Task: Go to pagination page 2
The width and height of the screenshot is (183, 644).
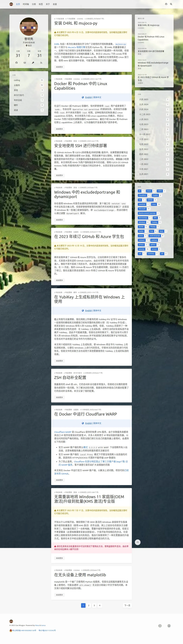Action: point(89,605)
